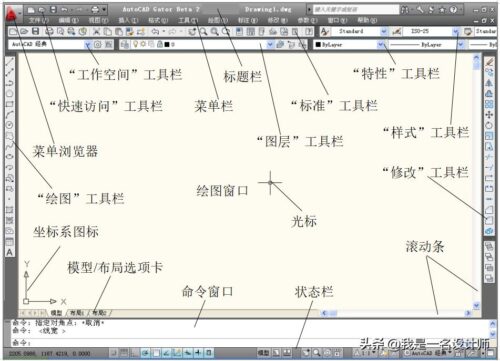Click the Save icon in standard toolbar
This screenshot has width=500, height=361.
36,32
